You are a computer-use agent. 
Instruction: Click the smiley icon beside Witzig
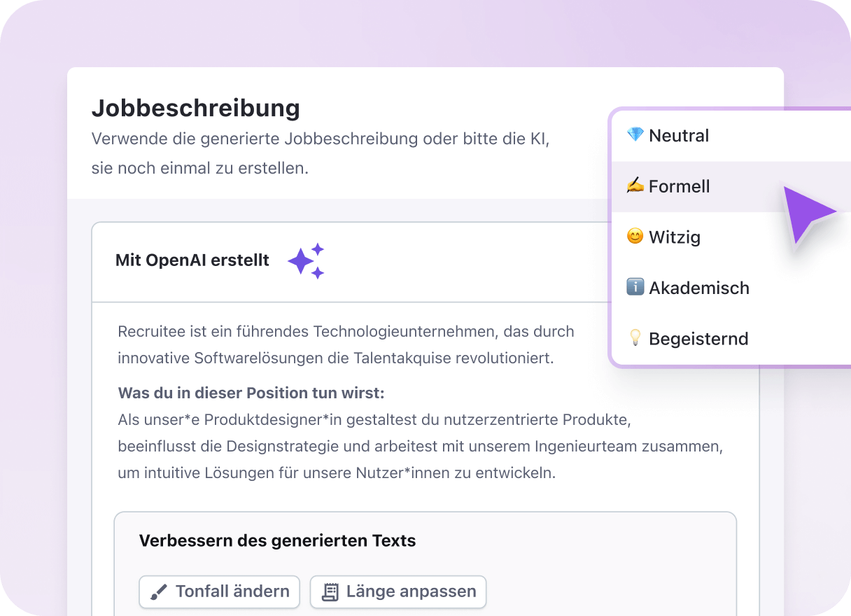pyautogui.click(x=634, y=237)
